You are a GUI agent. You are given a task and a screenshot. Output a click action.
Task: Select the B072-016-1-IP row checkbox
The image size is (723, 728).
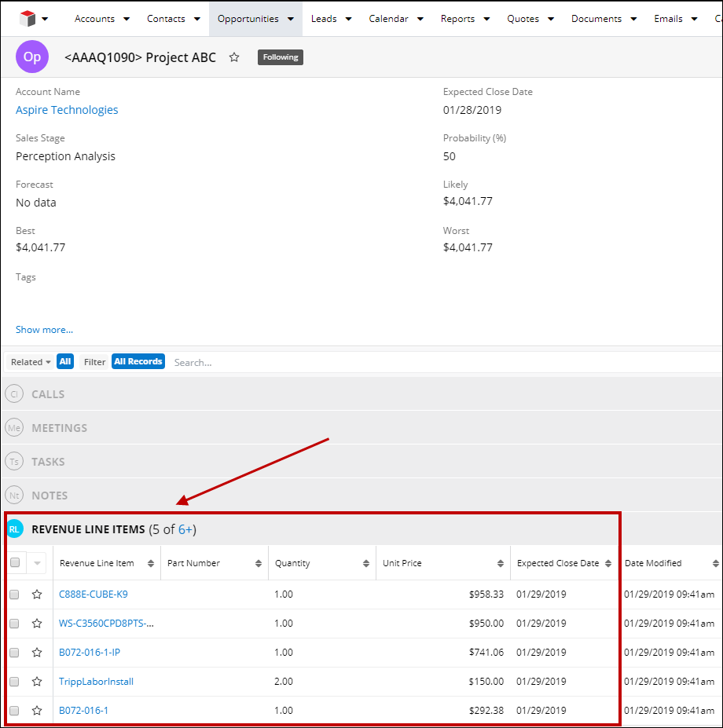(14, 653)
